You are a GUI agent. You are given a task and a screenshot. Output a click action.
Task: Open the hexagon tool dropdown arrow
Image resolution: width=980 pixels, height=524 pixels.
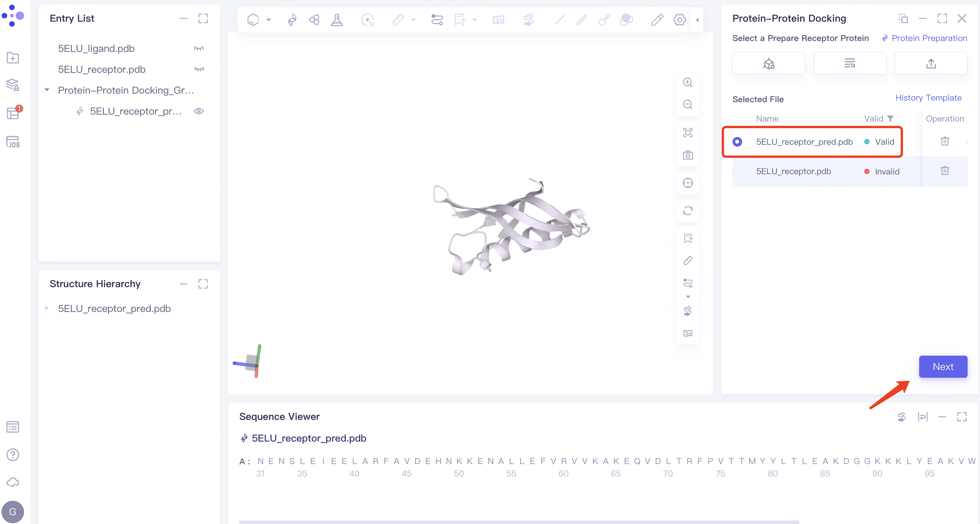(268, 20)
